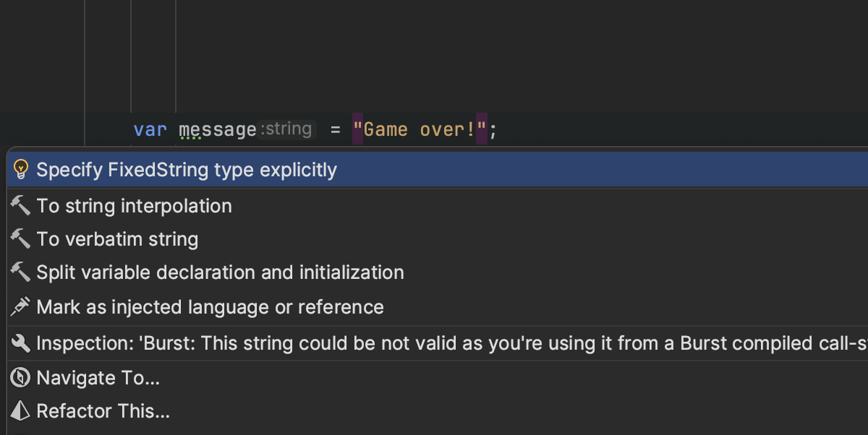The height and width of the screenshot is (435, 868).
Task: Click the ':string' inlay type hint
Action: click(287, 129)
